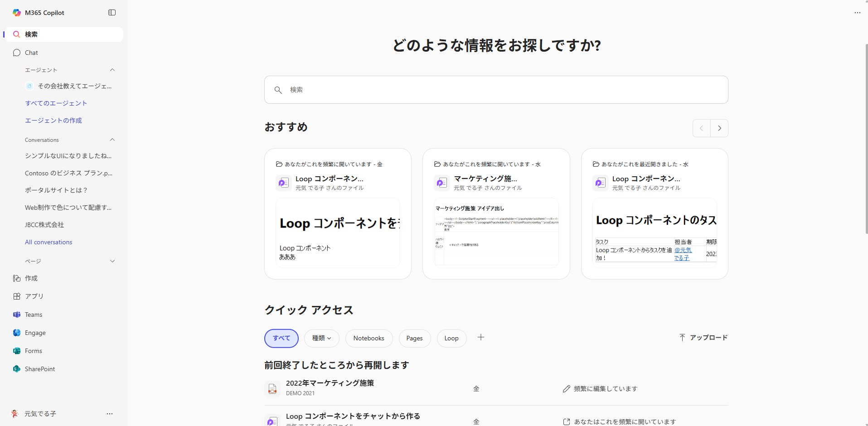Open conversation JBCC株式会社
The height and width of the screenshot is (426, 868).
pos(44,225)
